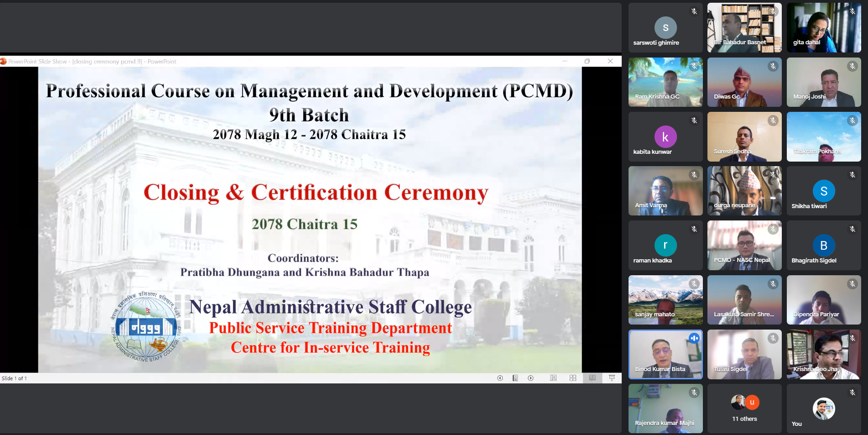The height and width of the screenshot is (435, 868).
Task: Click muted mic icon on the You tile
Action: tap(852, 393)
